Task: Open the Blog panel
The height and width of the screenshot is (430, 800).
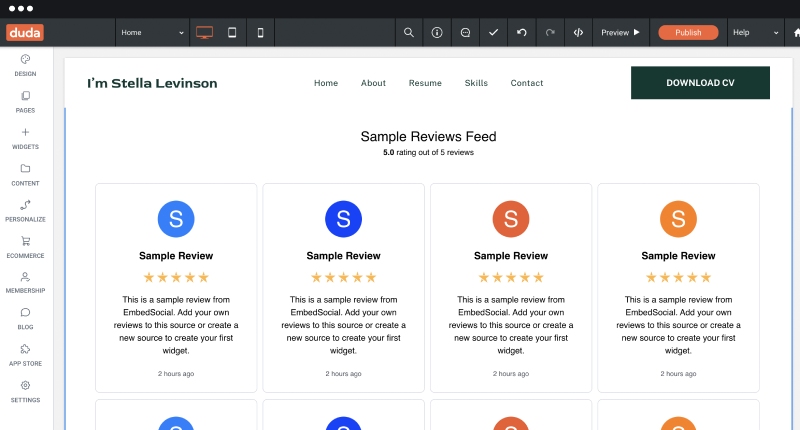Action: [25, 319]
